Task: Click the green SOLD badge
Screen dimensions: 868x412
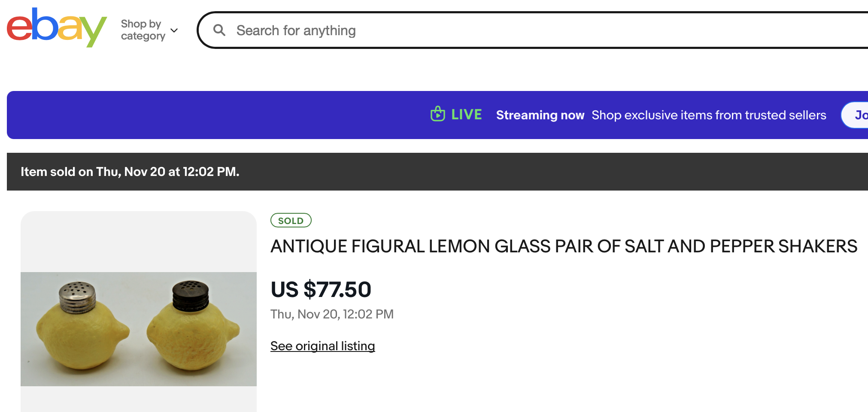Action: pos(291,221)
